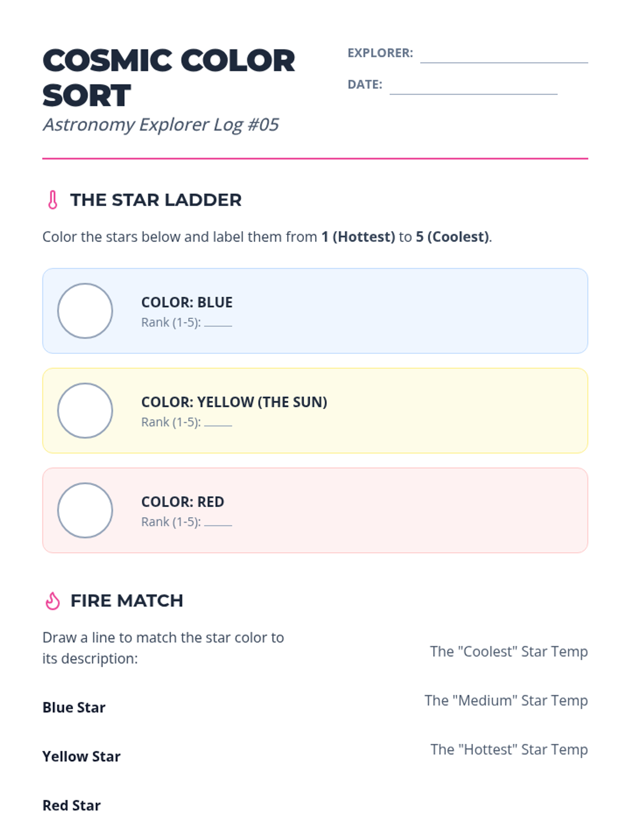Click the empty star circle for Red
This screenshot has height=840, width=630.
(85, 510)
